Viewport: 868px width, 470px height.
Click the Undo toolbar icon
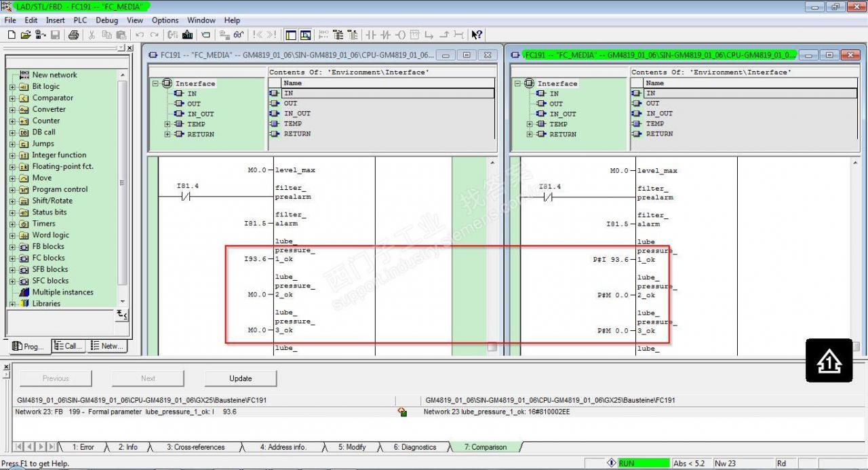[x=140, y=35]
